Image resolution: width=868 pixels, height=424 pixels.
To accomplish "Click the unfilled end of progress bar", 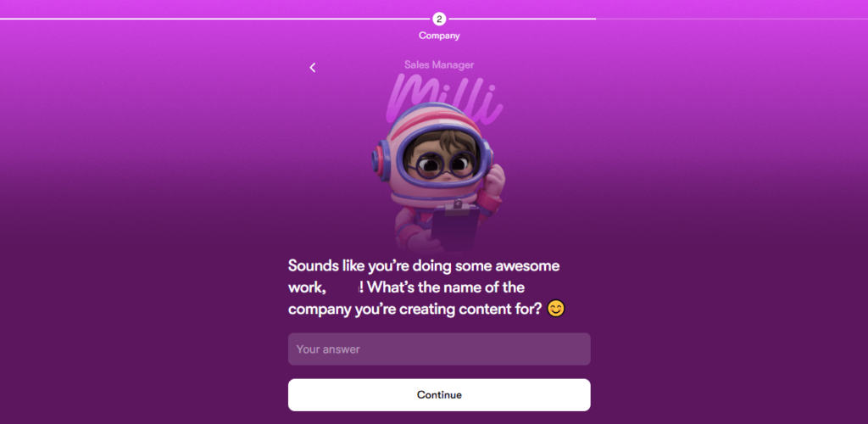I will (732, 19).
